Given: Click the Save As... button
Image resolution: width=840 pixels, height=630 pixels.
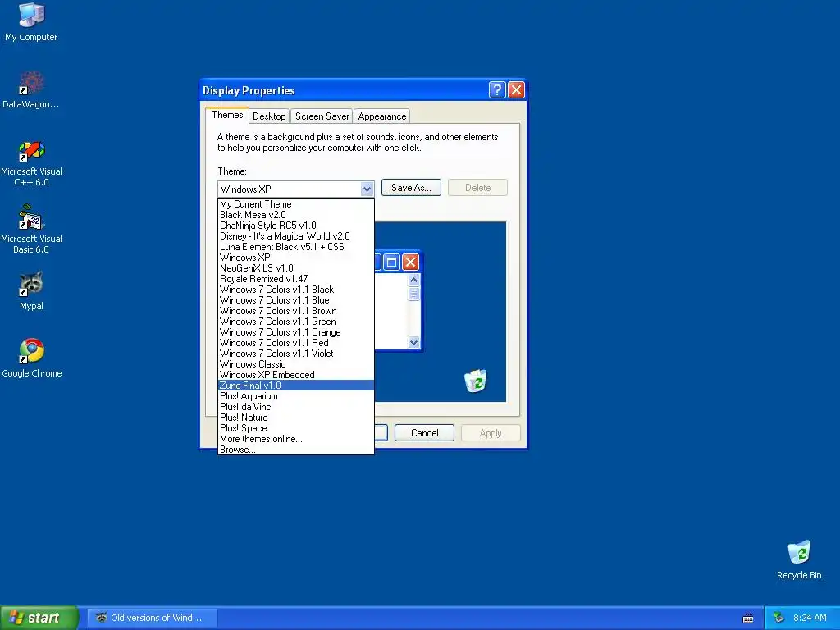Looking at the screenshot, I should click(x=411, y=188).
